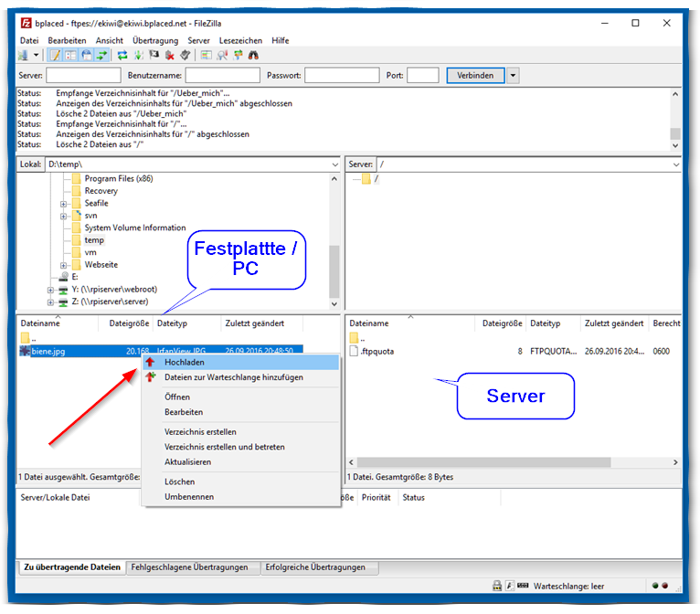The image size is (700, 614).
Task: Focus the Port input field
Action: pyautogui.click(x=423, y=76)
